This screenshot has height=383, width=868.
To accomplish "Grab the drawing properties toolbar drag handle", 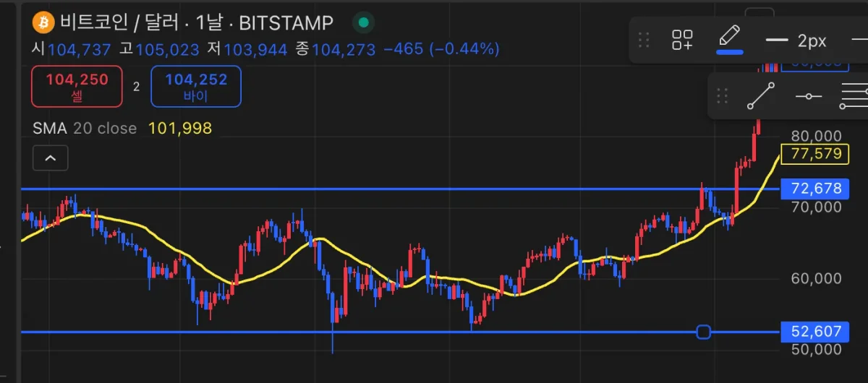I will pos(644,40).
